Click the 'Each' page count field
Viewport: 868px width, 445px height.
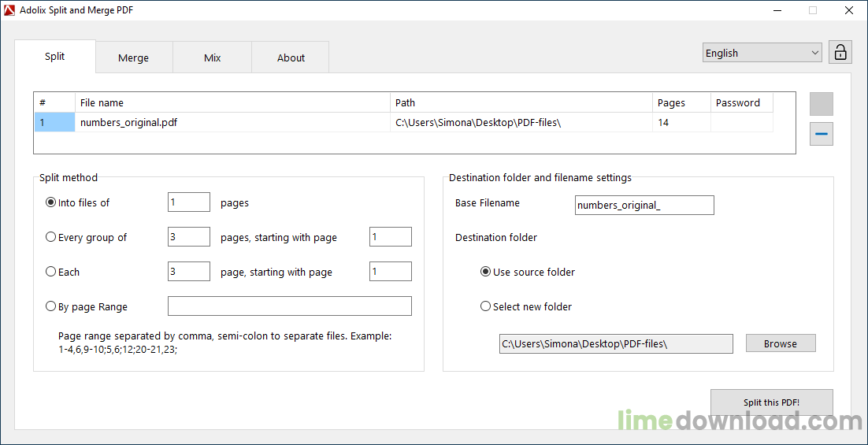click(x=189, y=271)
